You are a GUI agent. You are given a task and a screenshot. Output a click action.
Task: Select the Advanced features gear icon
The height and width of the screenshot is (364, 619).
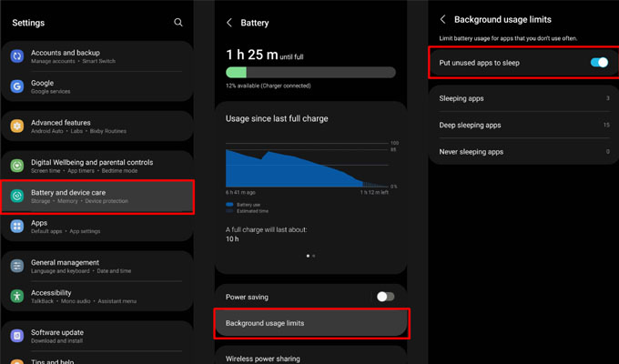coord(17,126)
